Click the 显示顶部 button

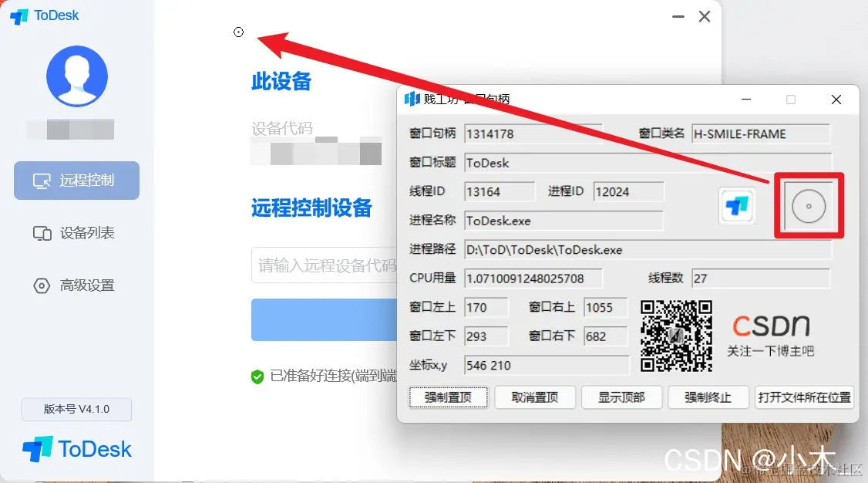click(621, 397)
